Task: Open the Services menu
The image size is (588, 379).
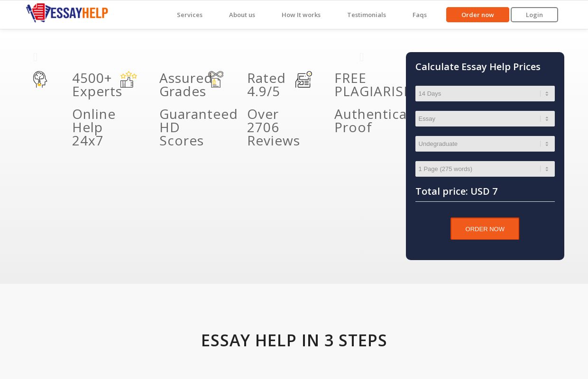Action: tap(190, 15)
